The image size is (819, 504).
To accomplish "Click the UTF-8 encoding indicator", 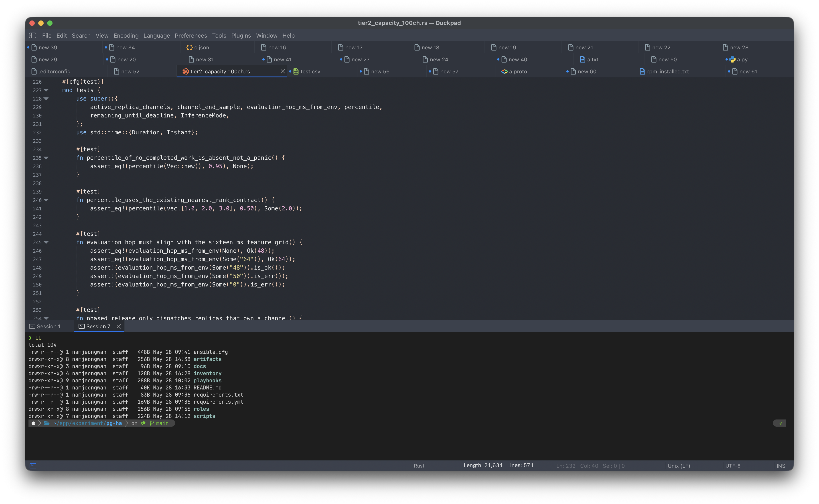I will [733, 466].
